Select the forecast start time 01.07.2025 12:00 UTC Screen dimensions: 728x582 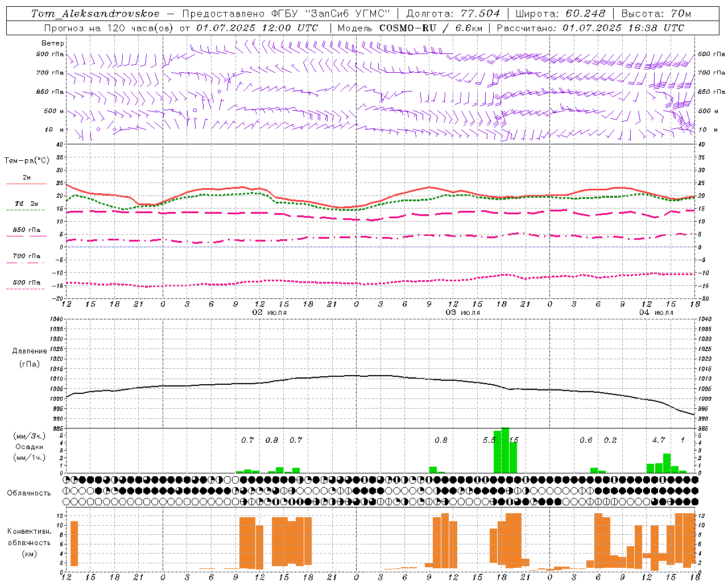click(x=257, y=28)
